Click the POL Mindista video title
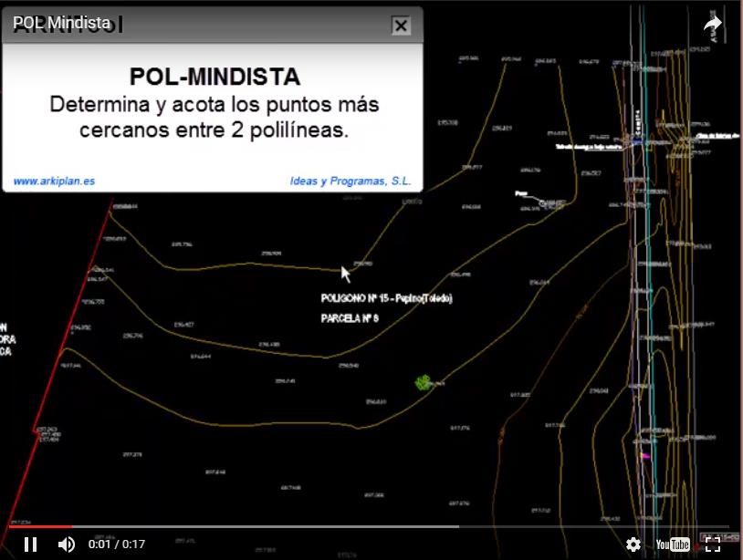743x560 pixels. [x=61, y=23]
